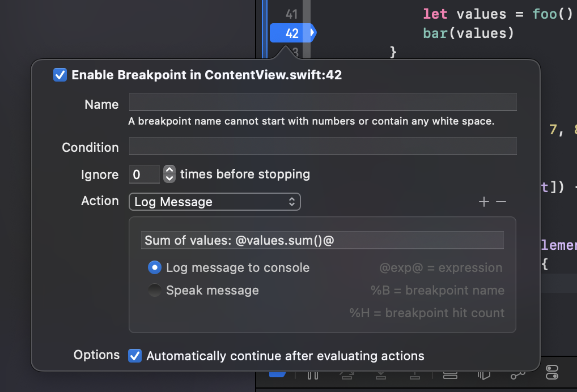Select Log message to console option

coord(155,267)
